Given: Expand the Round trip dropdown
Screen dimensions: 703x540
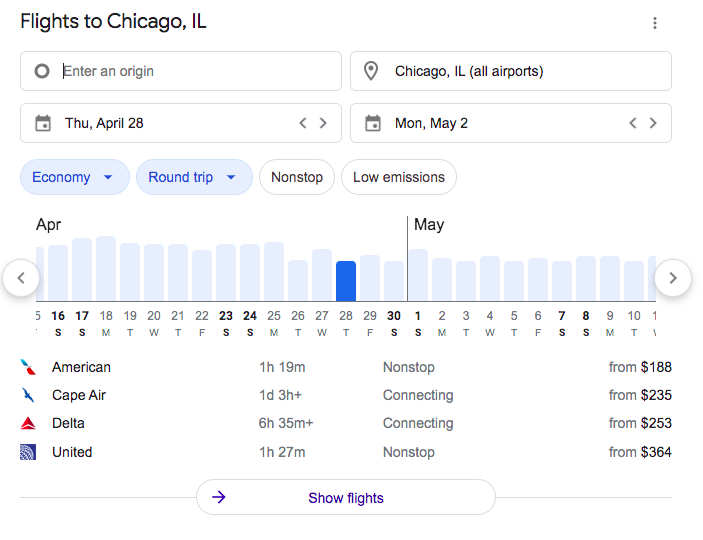Looking at the screenshot, I should (x=193, y=177).
